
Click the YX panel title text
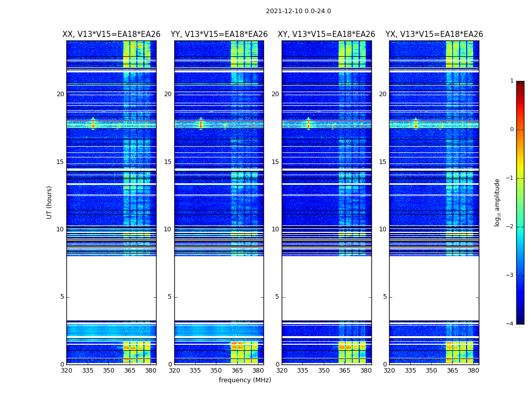434,34
